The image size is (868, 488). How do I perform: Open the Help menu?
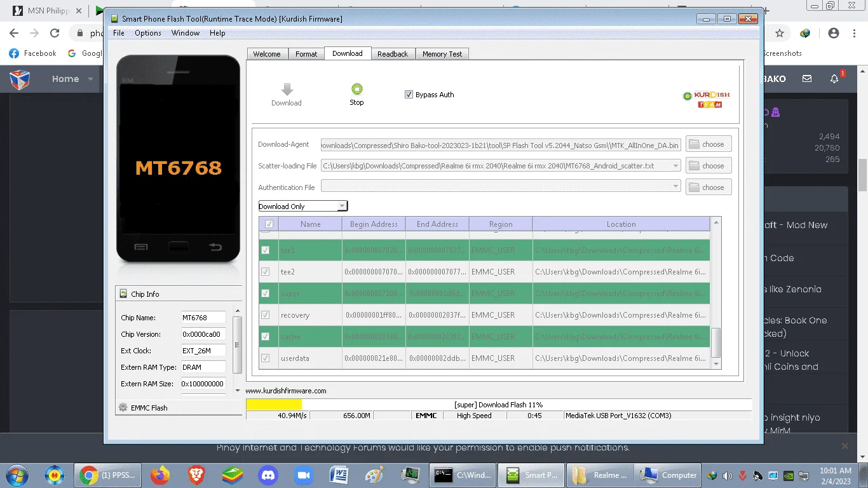point(217,33)
